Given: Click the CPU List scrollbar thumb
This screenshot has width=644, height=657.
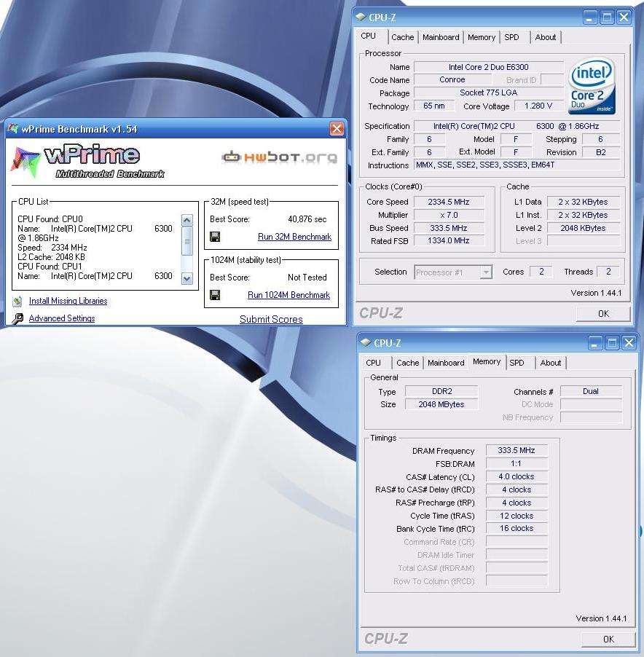Looking at the screenshot, I should (187, 241).
